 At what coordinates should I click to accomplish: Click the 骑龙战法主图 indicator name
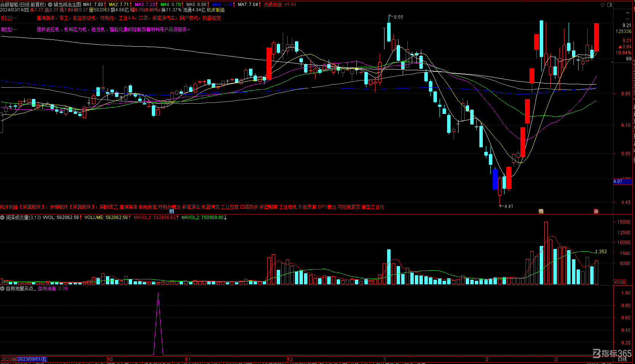coord(67,5)
